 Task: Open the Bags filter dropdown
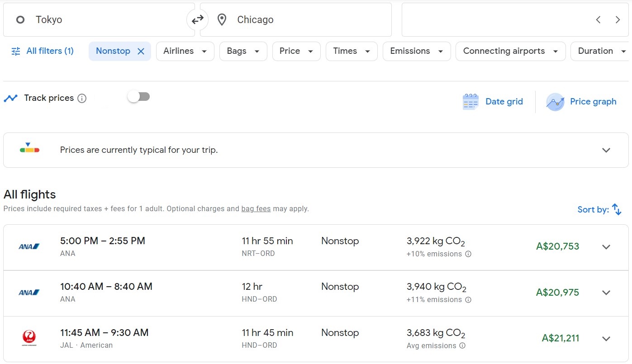[x=243, y=51]
